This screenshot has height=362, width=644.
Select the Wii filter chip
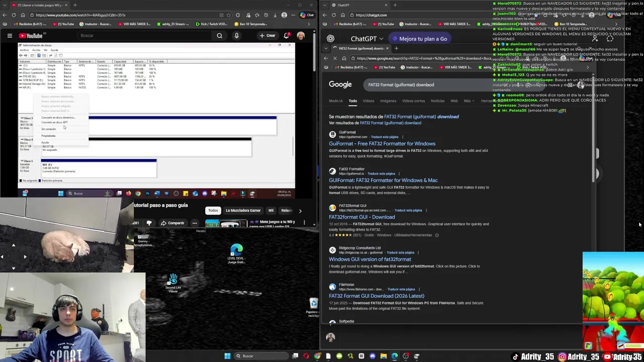[x=271, y=211]
